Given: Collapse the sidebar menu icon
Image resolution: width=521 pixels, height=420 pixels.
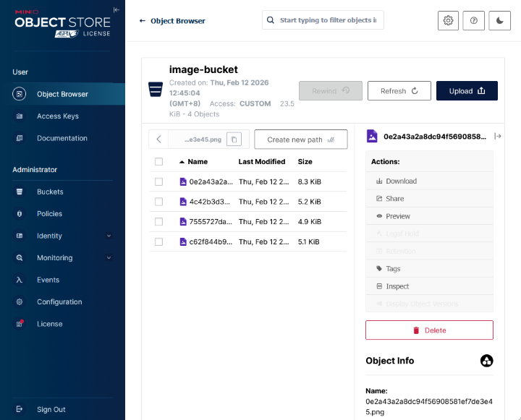Looking at the screenshot, I should (x=117, y=10).
